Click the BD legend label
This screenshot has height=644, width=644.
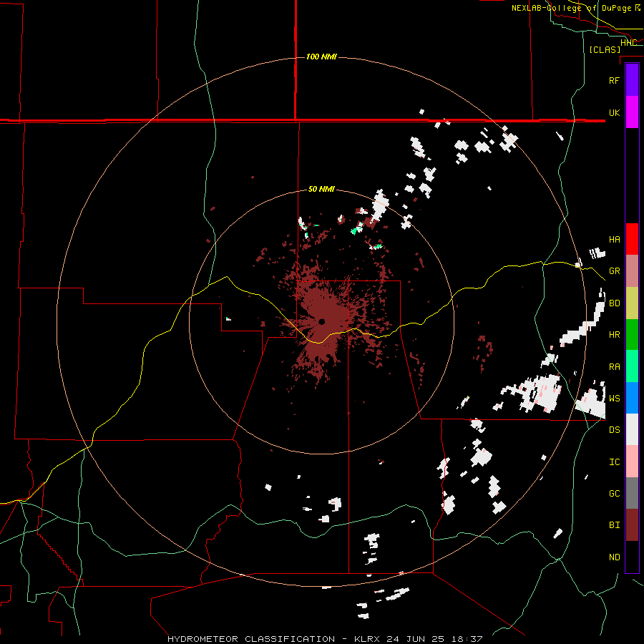[614, 303]
